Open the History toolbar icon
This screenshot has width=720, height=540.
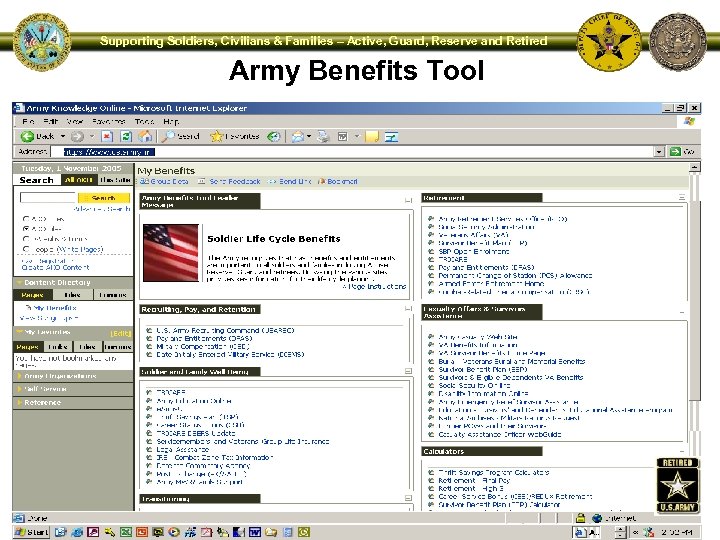[274, 136]
